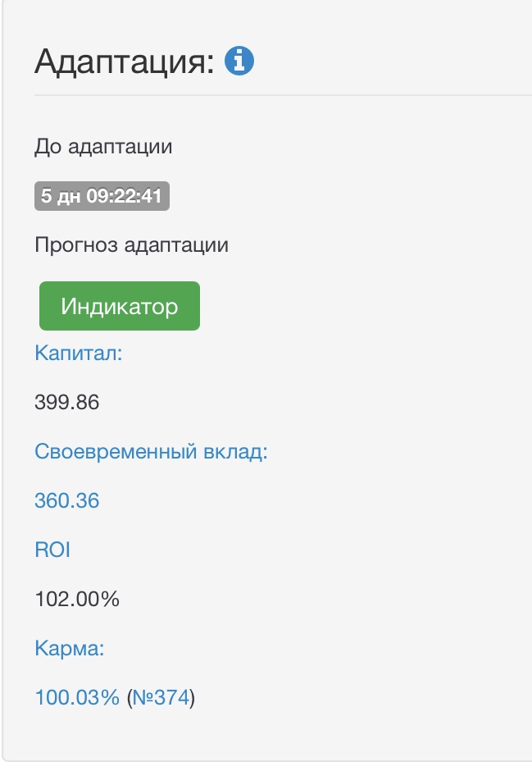Viewport: 532px width, 762px height.
Task: Click the closing parenthesis after №374
Action: (x=193, y=698)
